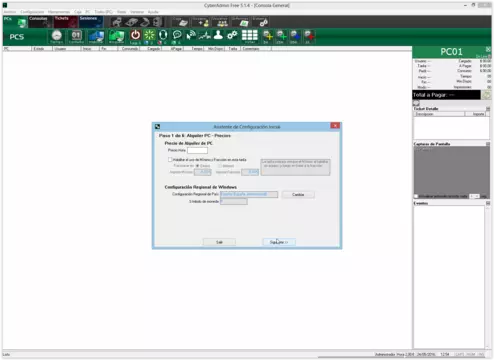Click the Comentario column header
The image size is (494, 360).
click(x=256, y=49)
